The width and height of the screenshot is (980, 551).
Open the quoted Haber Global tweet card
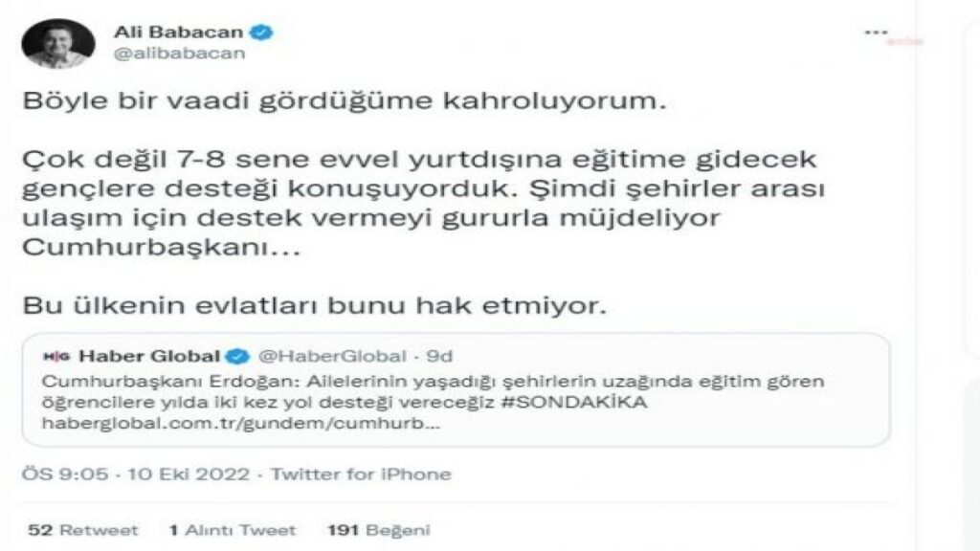click(457, 390)
